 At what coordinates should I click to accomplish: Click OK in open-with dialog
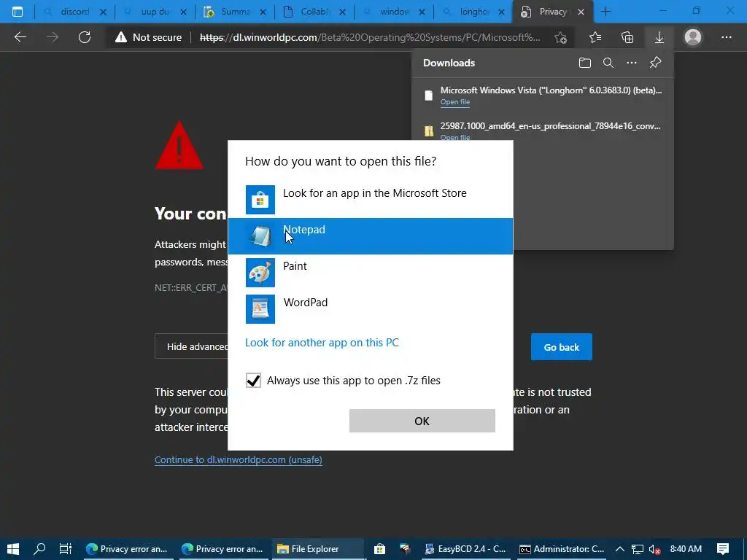[422, 421]
